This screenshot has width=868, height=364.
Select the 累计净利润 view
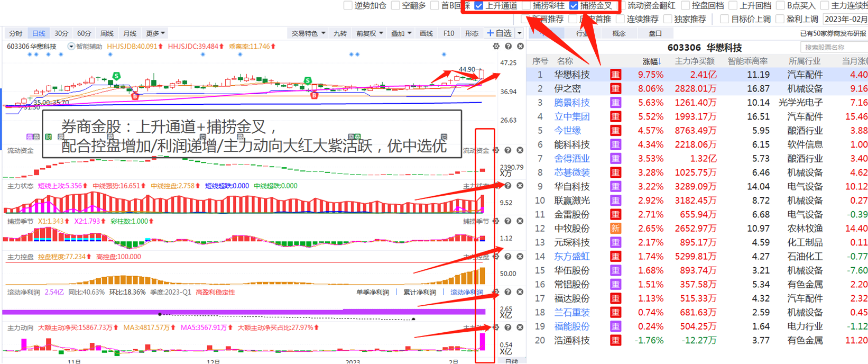click(420, 292)
